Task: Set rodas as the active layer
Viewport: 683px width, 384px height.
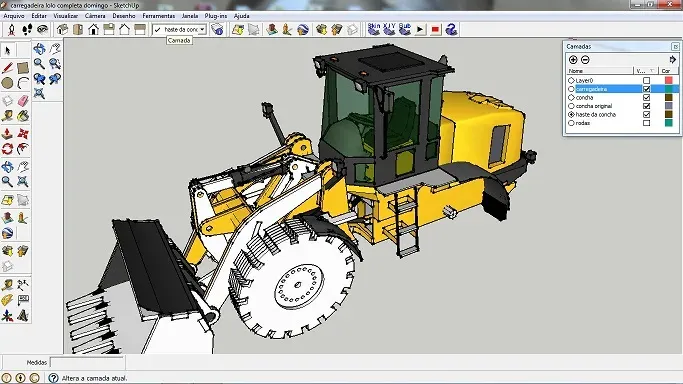Action: pos(571,123)
